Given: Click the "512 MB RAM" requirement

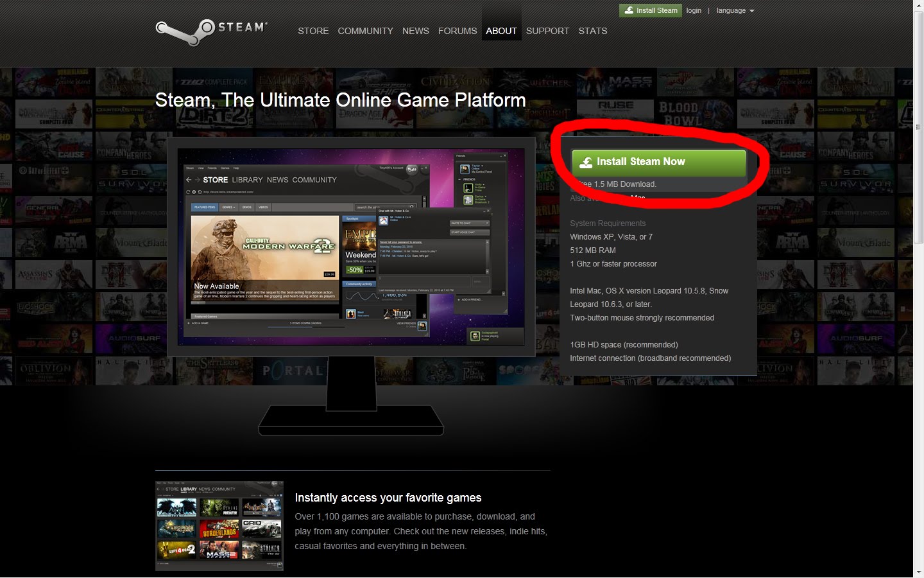Looking at the screenshot, I should pos(593,250).
